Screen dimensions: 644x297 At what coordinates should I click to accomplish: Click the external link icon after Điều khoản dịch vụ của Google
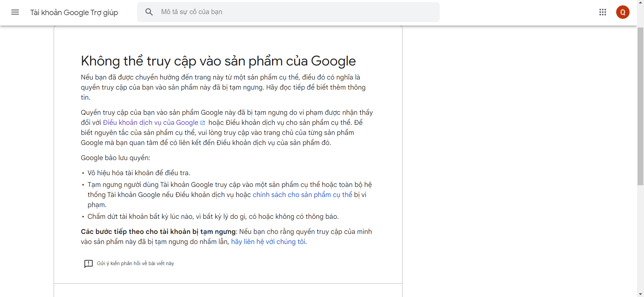coord(203,123)
